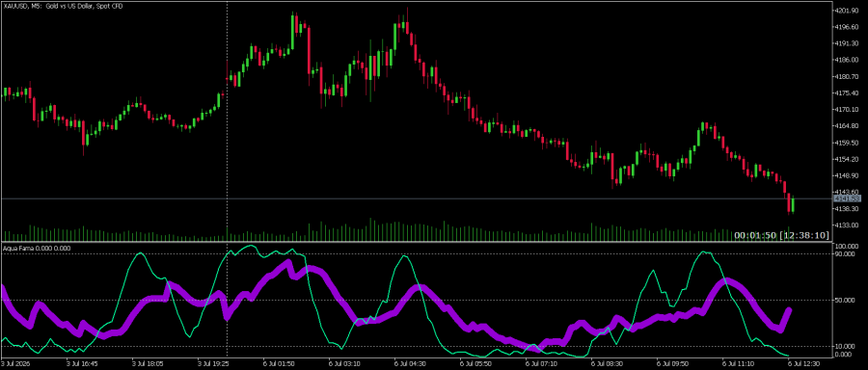Click the 4175.40 price axis label
The width and height of the screenshot is (868, 370).
click(848, 92)
